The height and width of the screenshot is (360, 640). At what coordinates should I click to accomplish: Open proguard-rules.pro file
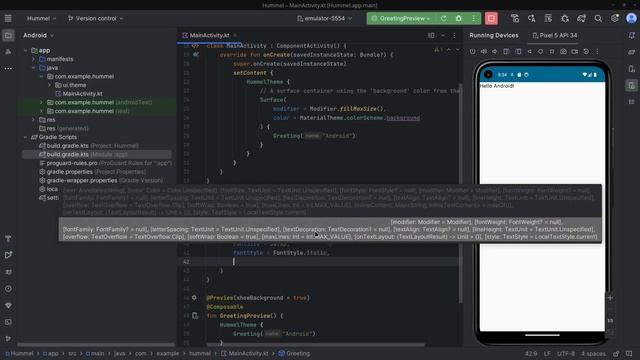(x=105, y=163)
